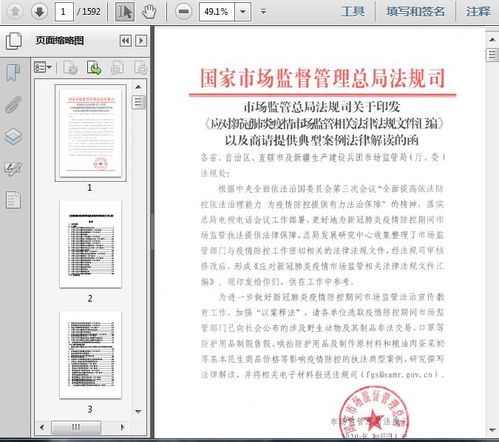Open the bookmarks panel
The width and height of the screenshot is (499, 442).
coord(13,72)
